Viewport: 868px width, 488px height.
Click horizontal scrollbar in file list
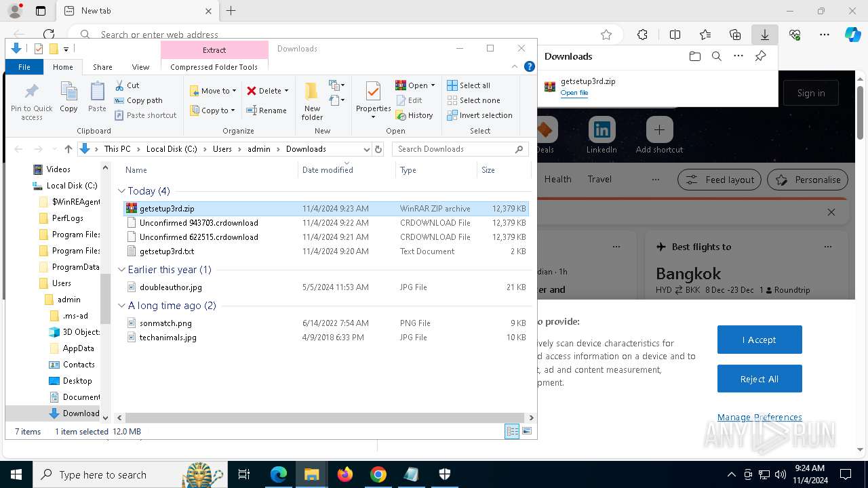coord(324,418)
